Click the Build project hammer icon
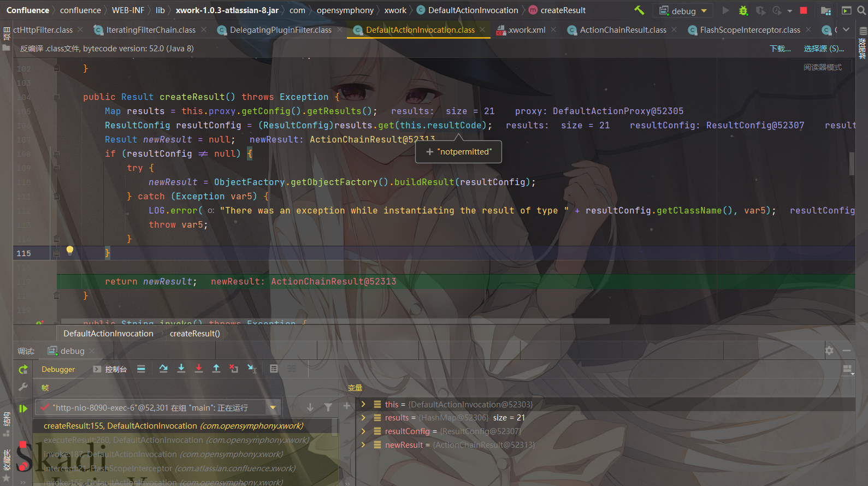 639,10
